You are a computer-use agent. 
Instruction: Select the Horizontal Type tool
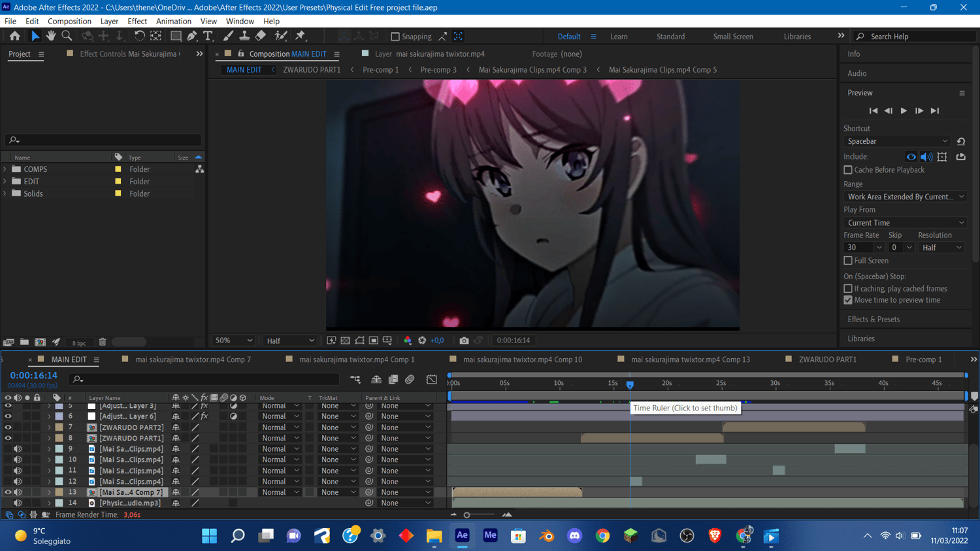tap(208, 36)
